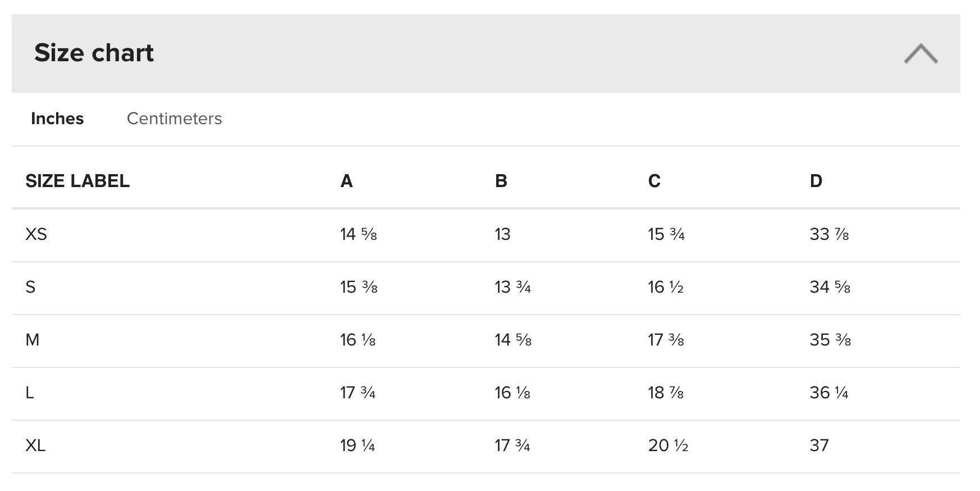
Task: Click the Size chart heading
Action: [x=94, y=53]
